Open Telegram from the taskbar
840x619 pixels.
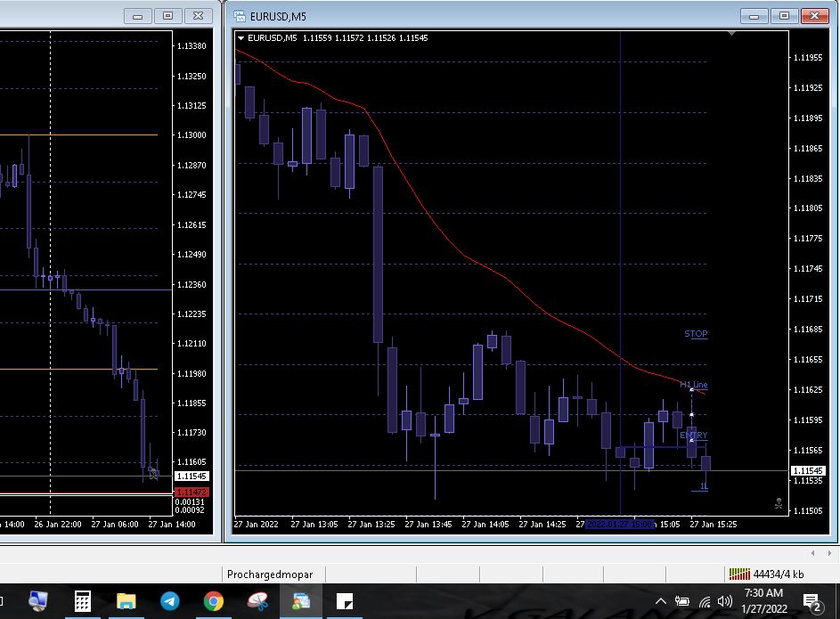168,601
